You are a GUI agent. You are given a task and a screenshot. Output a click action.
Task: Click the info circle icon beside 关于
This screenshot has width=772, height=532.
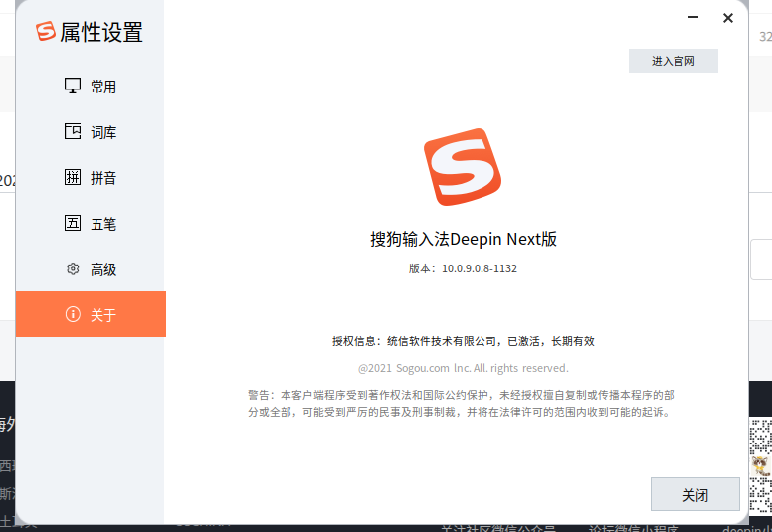coord(73,314)
